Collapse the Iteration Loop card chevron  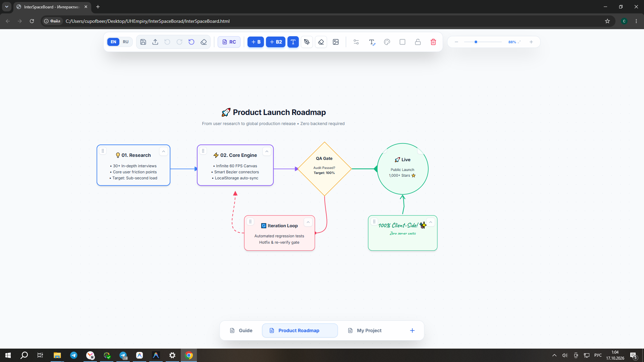pos(308,222)
